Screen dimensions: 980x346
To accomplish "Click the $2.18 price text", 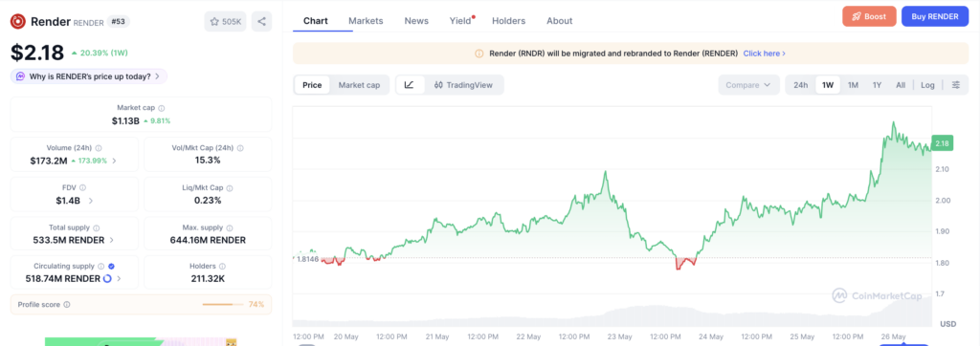I will 37,53.
